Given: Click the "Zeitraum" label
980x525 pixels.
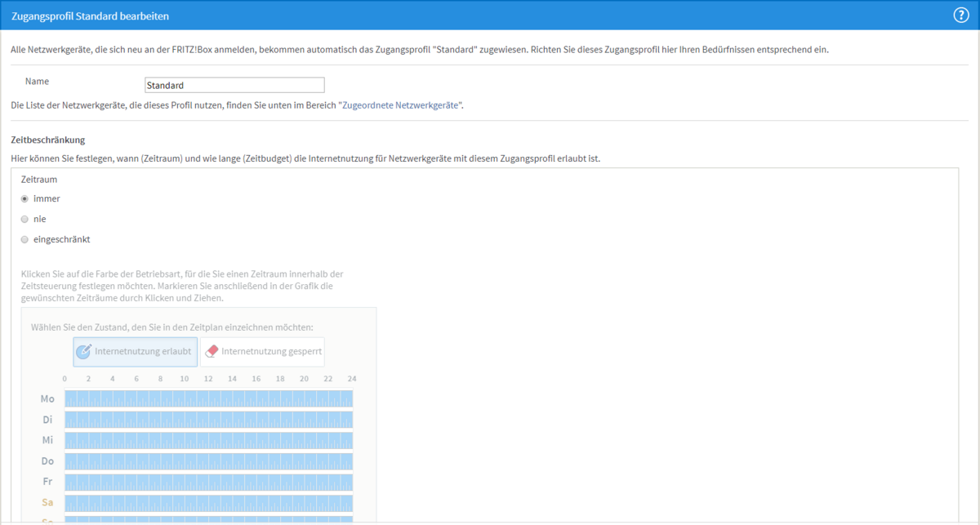Looking at the screenshot, I should [x=38, y=179].
